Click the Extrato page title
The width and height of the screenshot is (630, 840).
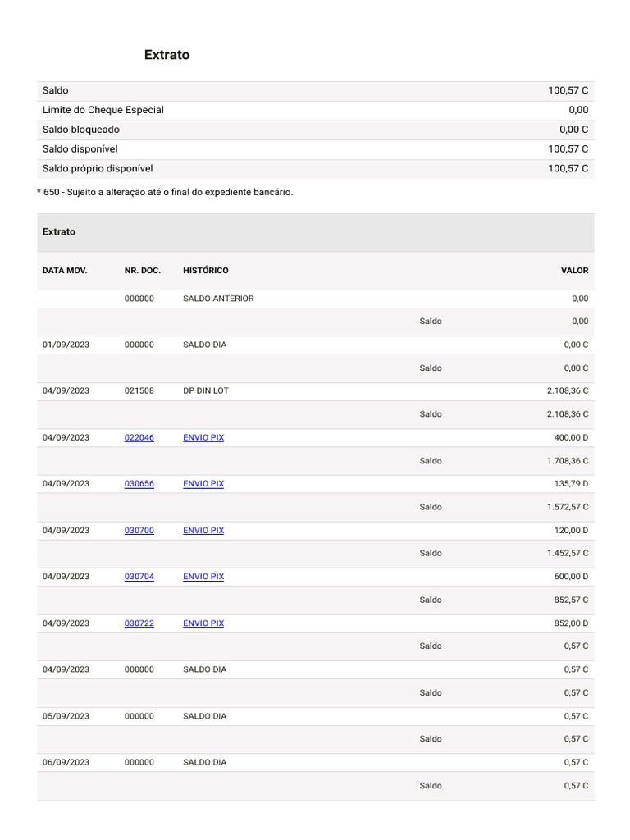click(x=167, y=55)
